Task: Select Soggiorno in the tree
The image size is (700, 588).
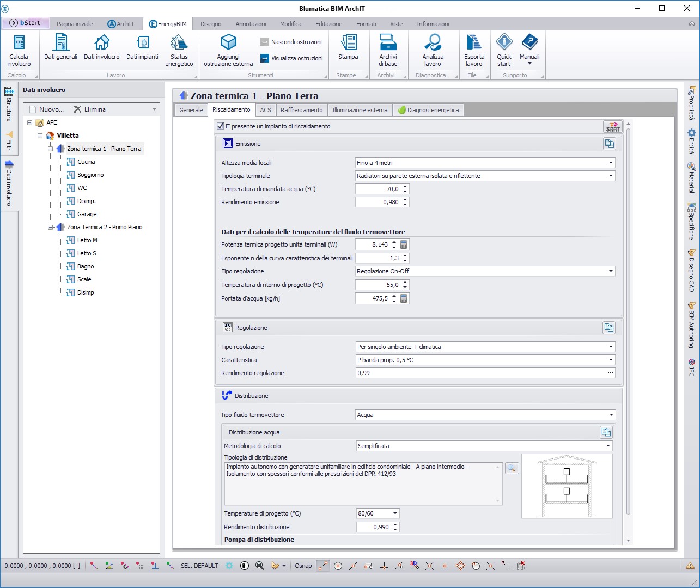Action: point(90,175)
